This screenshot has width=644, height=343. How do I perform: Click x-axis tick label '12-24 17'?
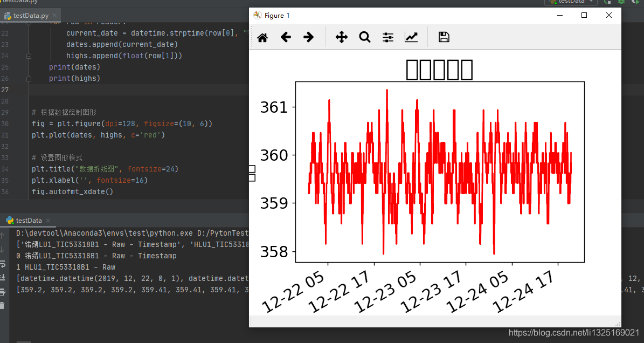[x=524, y=291]
